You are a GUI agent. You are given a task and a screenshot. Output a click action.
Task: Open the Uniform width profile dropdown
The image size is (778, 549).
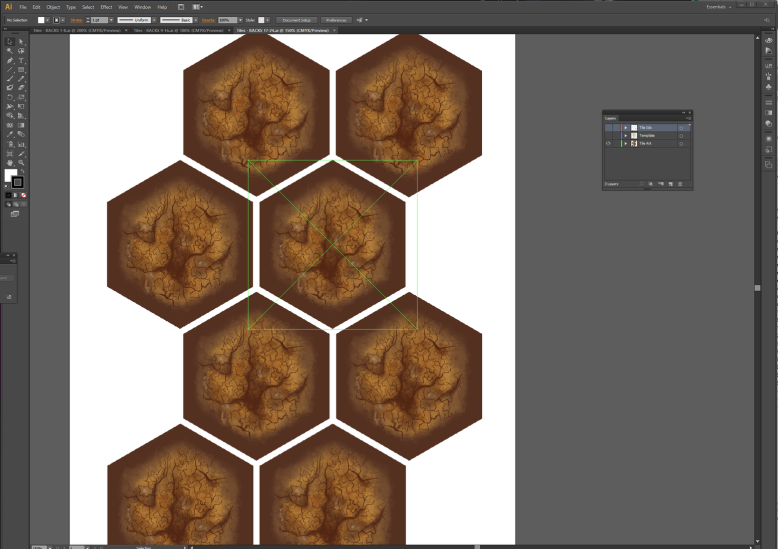click(x=154, y=20)
